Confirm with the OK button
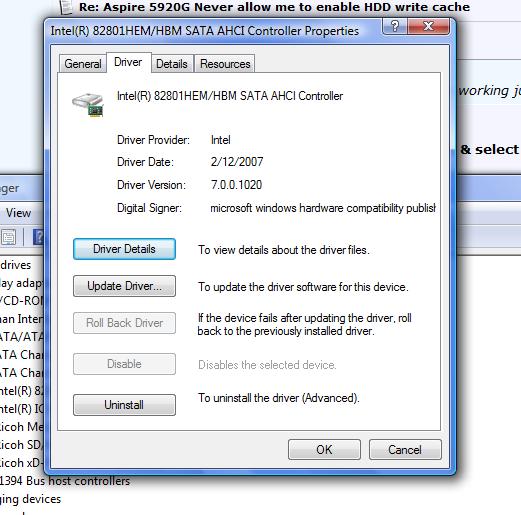 tap(324, 450)
